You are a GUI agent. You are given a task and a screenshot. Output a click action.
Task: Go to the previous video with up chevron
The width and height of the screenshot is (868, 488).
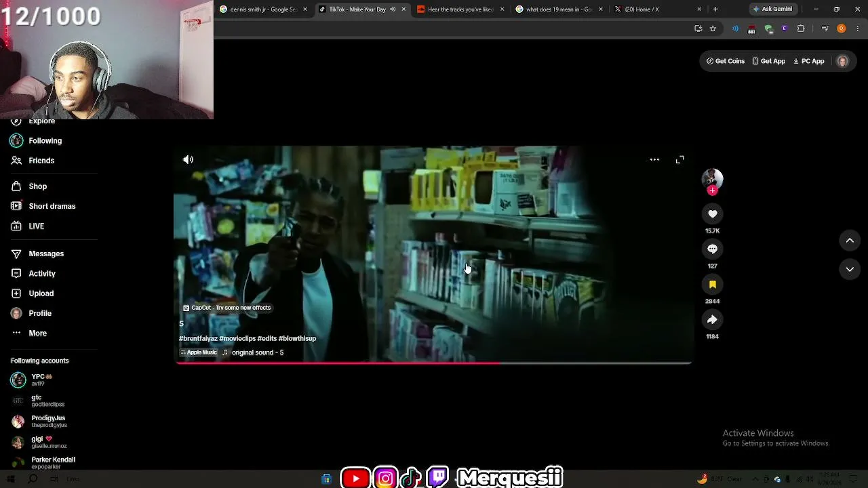click(x=850, y=240)
